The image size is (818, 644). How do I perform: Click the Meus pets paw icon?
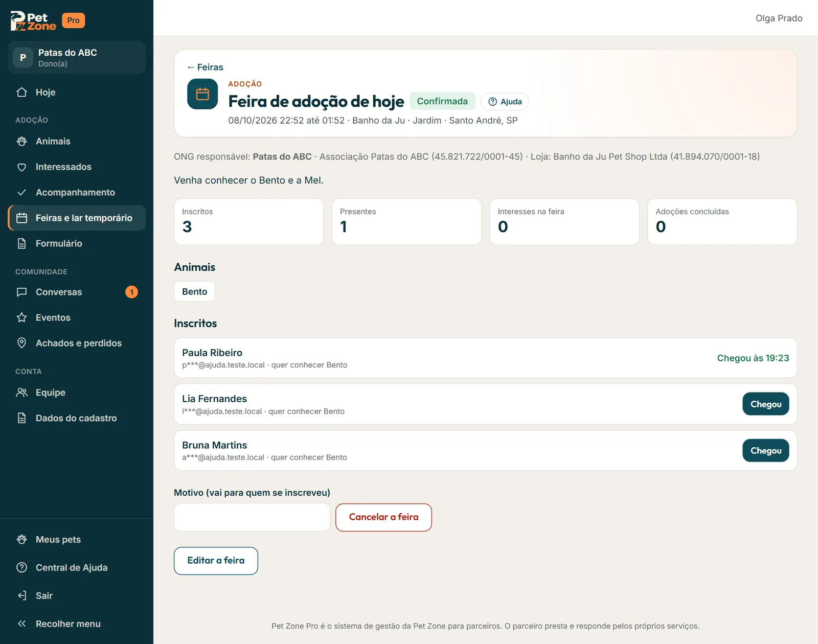tap(21, 539)
